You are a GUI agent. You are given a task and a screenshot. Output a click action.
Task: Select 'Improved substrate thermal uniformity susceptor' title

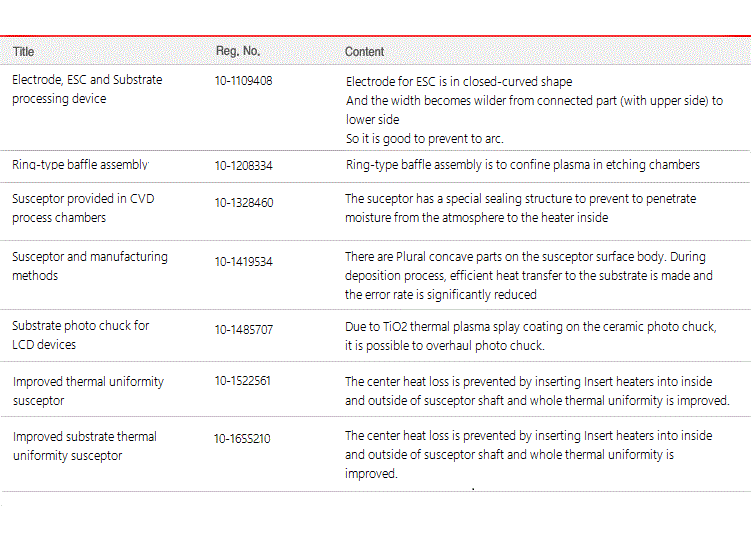pyautogui.click(x=85, y=446)
